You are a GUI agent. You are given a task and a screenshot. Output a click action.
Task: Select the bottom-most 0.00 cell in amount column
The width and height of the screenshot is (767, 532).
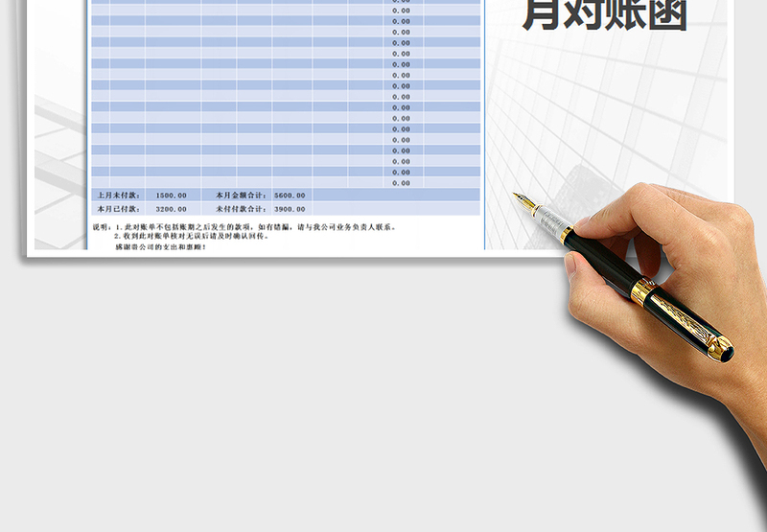401,183
